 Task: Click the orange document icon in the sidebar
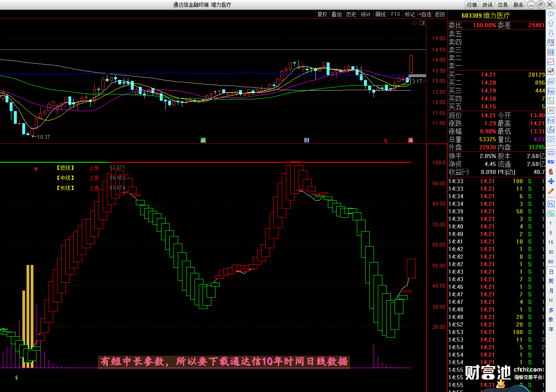point(551,110)
